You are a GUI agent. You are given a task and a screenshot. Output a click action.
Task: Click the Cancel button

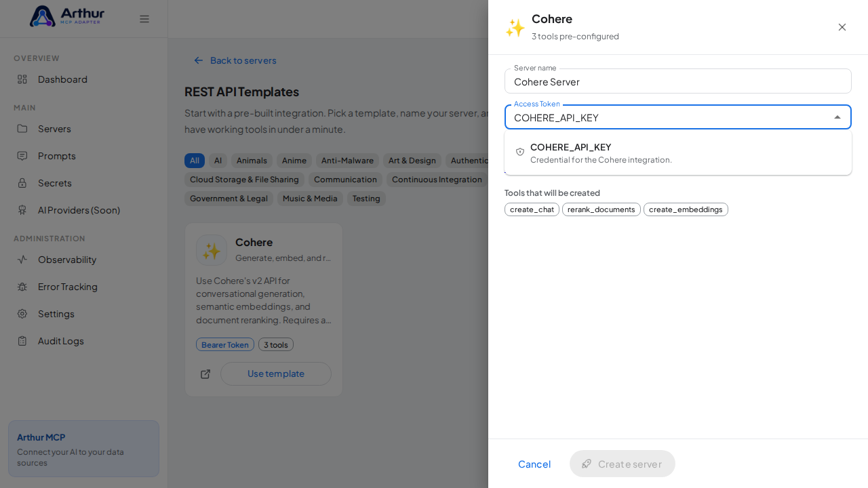[x=534, y=464]
